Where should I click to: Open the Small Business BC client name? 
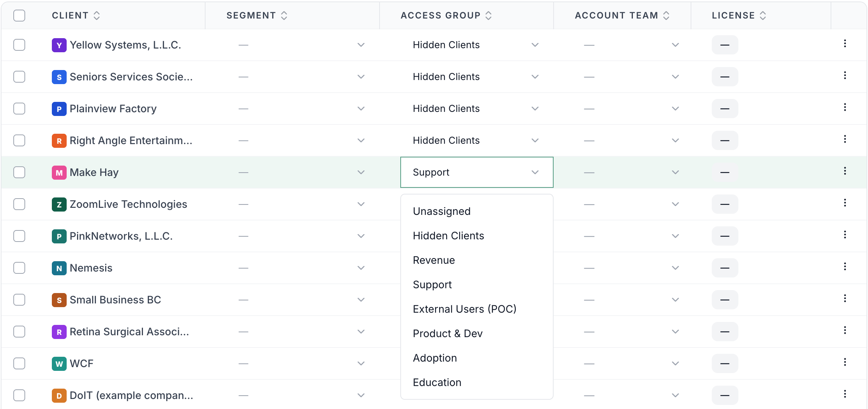(x=115, y=300)
